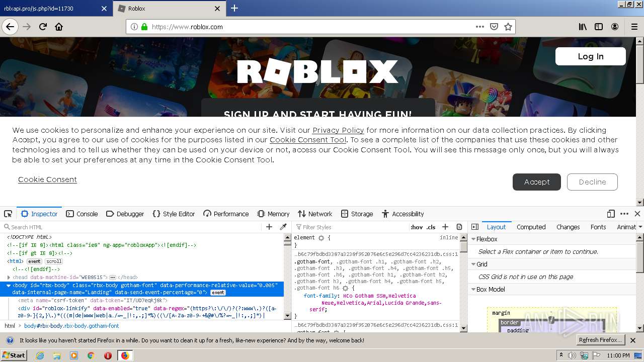Activate the element picker tool
This screenshot has height=362, width=644.
click(8, 214)
